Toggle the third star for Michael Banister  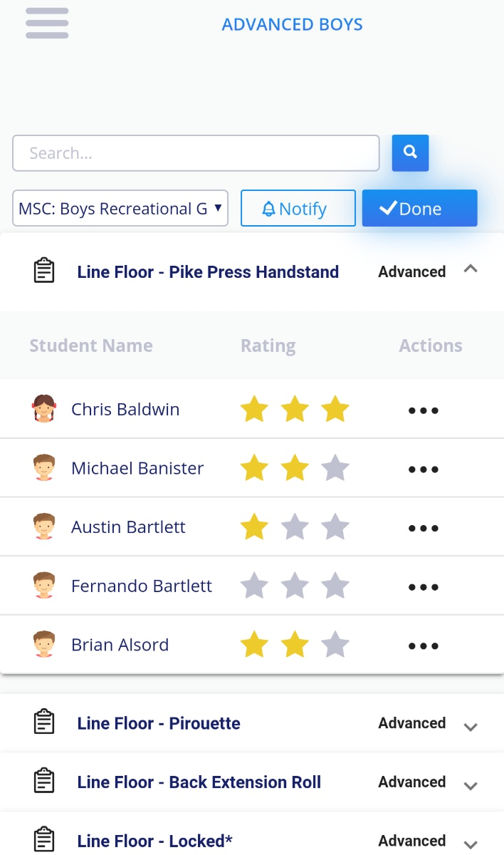pyautogui.click(x=335, y=468)
